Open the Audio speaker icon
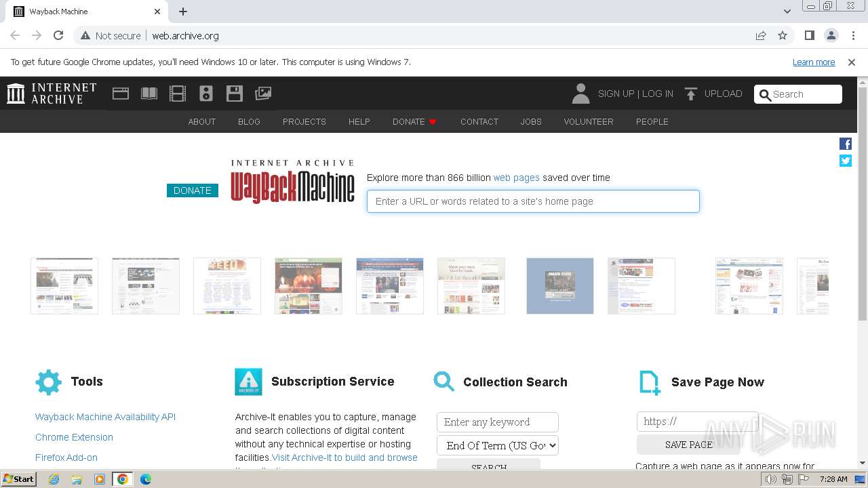Image resolution: width=868 pixels, height=488 pixels. pyautogui.click(x=206, y=94)
